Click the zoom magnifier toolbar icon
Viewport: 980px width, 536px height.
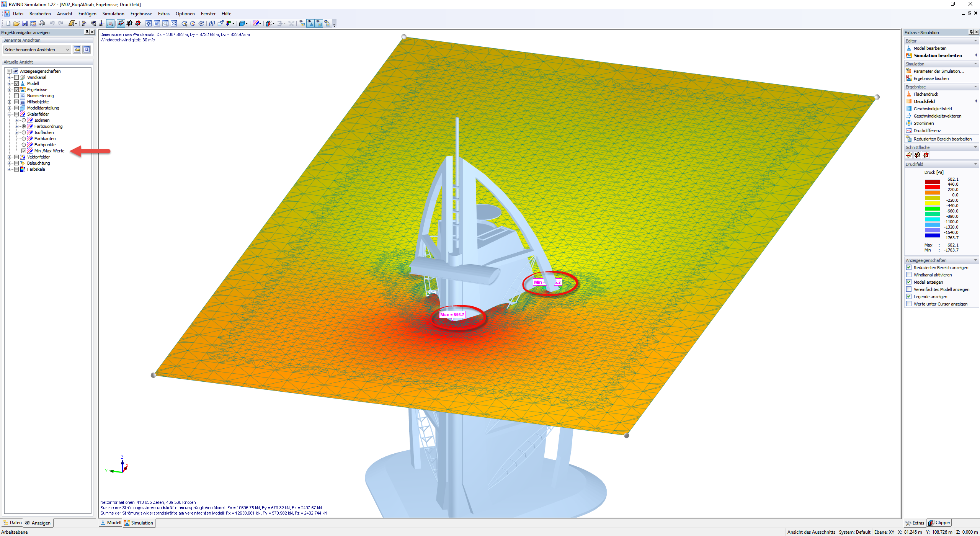coord(165,24)
